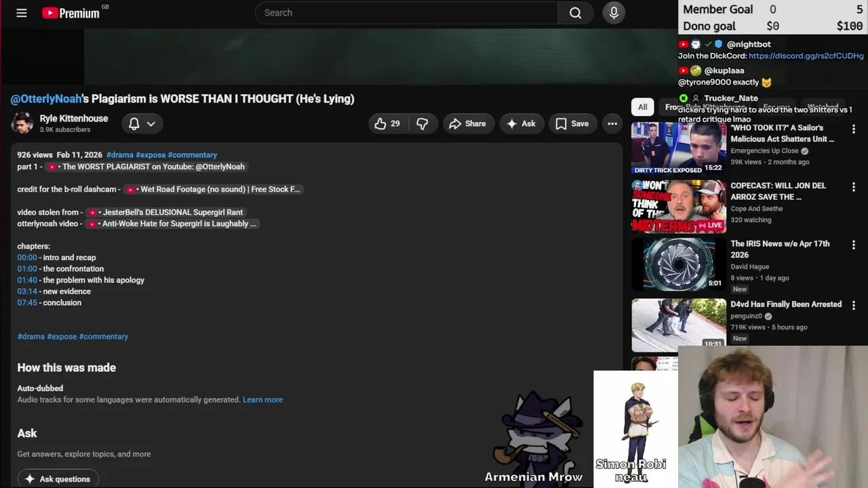The image size is (868, 488).
Task: Like the video with thumbs up
Action: click(387, 123)
